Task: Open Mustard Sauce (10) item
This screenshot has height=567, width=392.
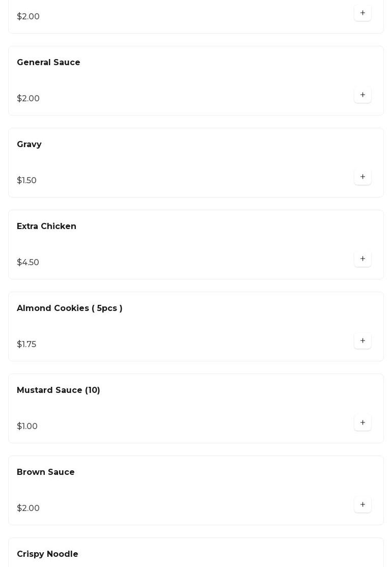Action: pos(58,390)
